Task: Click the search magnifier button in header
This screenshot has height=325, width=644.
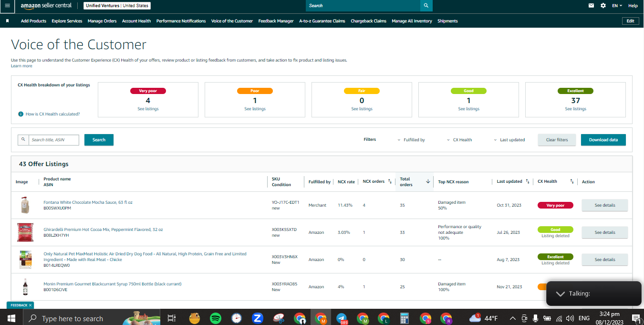Action: tap(426, 6)
